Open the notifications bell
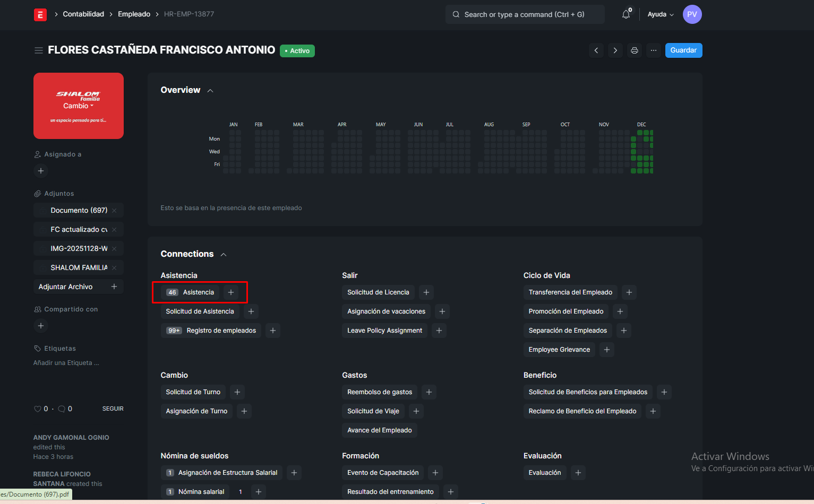 pos(626,14)
